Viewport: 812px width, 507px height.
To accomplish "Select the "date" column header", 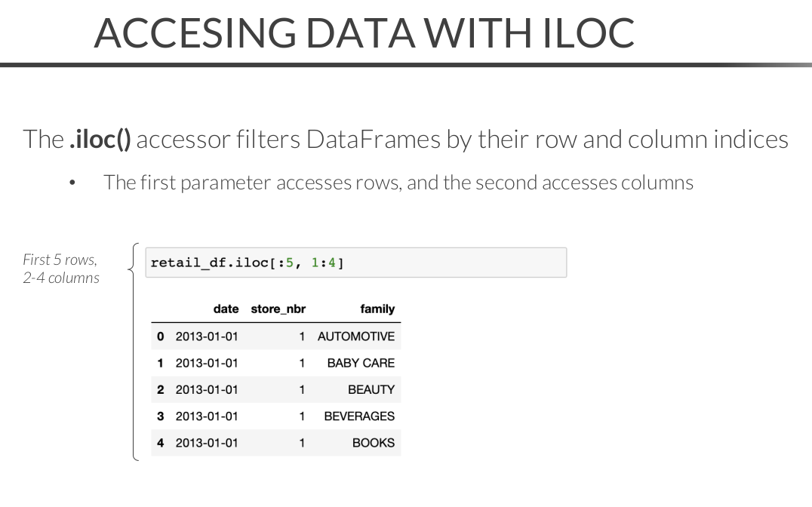I will pyautogui.click(x=226, y=309).
